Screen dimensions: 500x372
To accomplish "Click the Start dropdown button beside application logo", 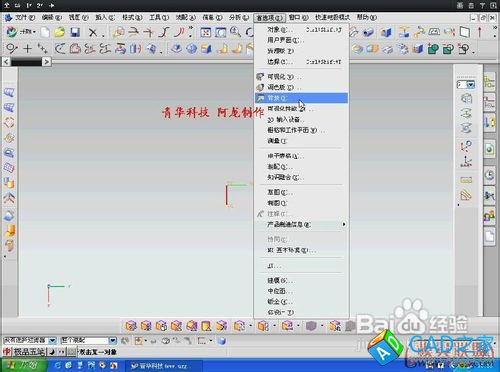I will pyautogui.click(x=27, y=32).
